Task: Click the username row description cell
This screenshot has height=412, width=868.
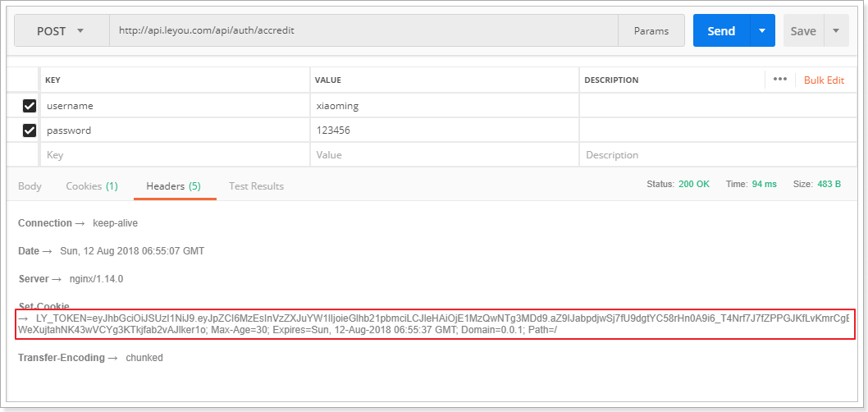Action: click(718, 105)
